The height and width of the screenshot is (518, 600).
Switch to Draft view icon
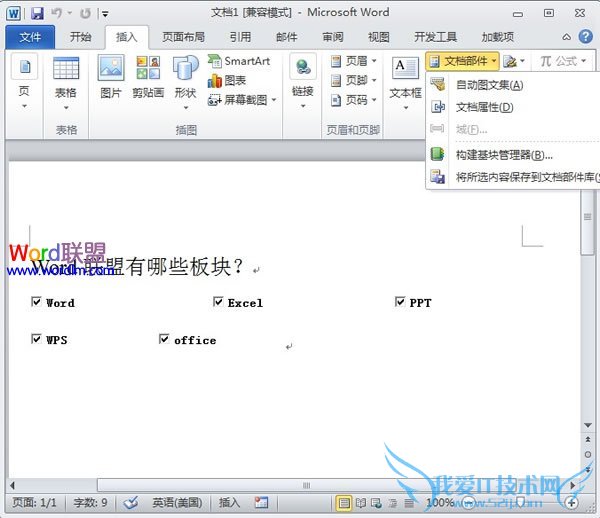pos(409,503)
